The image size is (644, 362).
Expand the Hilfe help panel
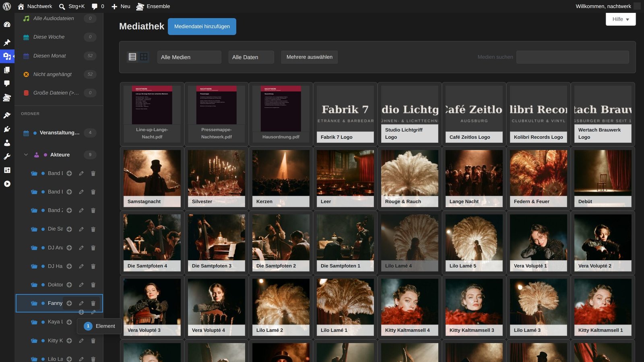[x=621, y=19]
